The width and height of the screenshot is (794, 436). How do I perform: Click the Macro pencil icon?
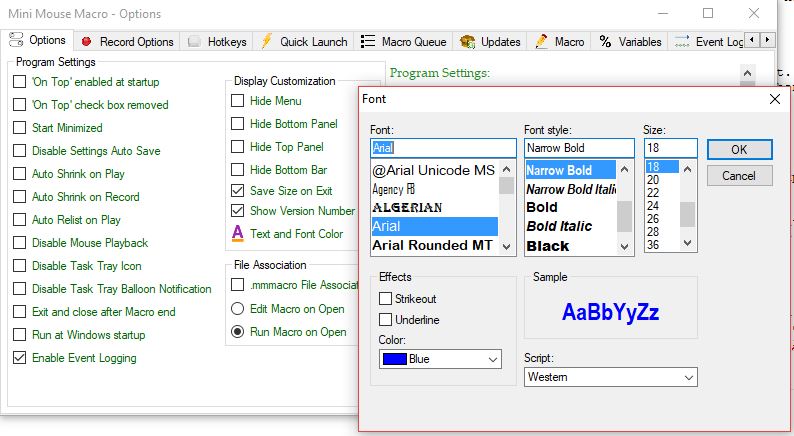541,42
